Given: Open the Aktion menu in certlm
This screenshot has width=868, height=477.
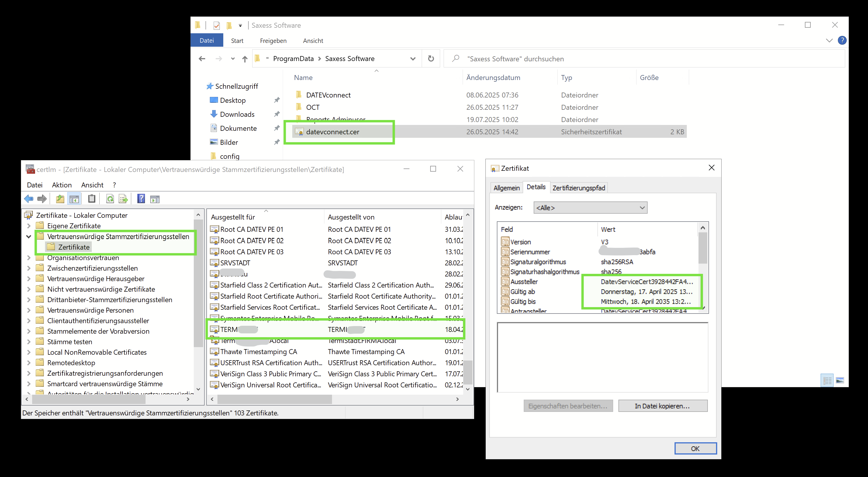Looking at the screenshot, I should [62, 185].
